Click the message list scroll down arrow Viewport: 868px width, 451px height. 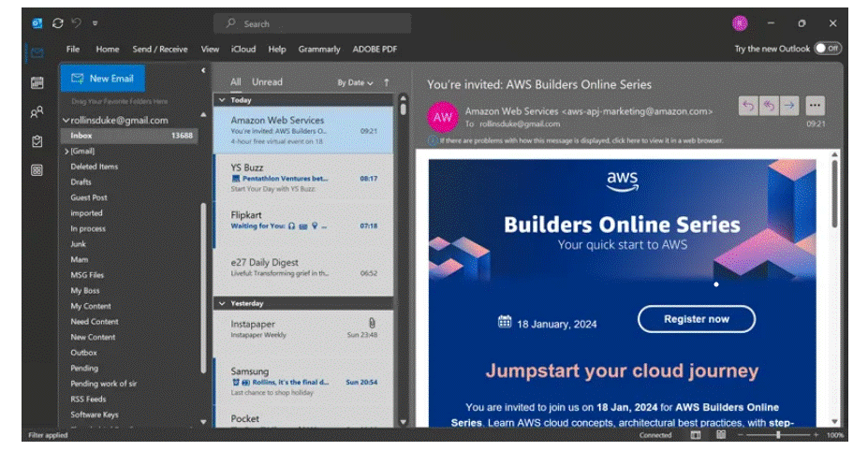403,422
